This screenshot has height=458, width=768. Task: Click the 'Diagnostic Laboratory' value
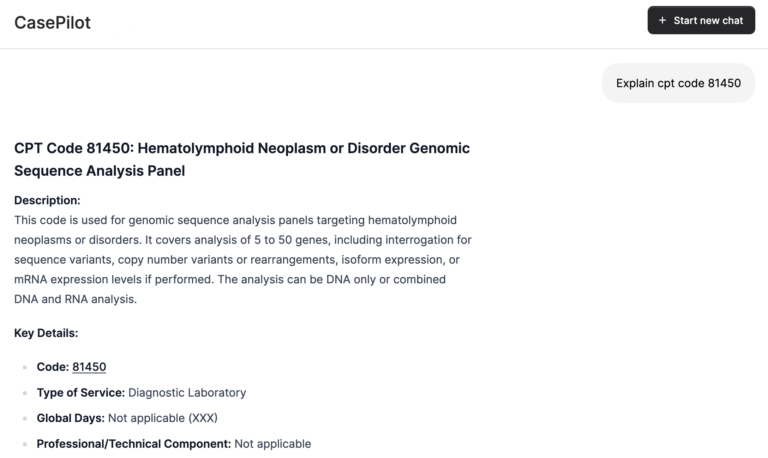click(x=187, y=393)
